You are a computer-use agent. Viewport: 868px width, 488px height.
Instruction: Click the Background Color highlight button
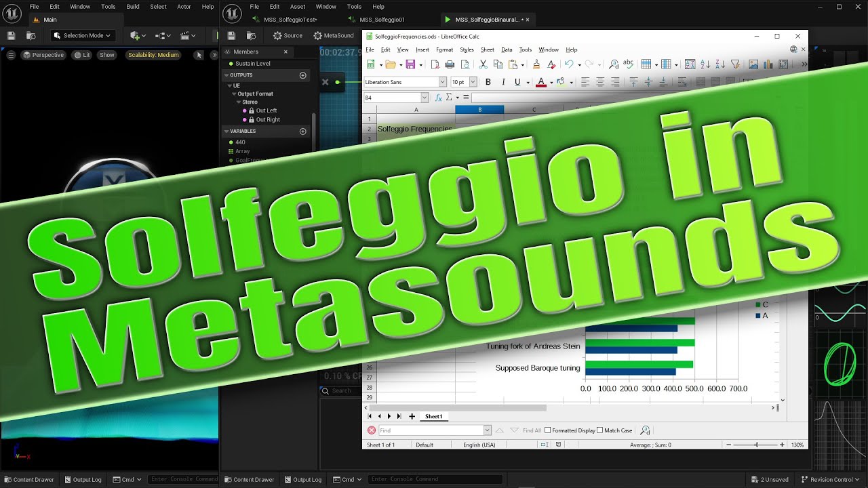(x=560, y=82)
